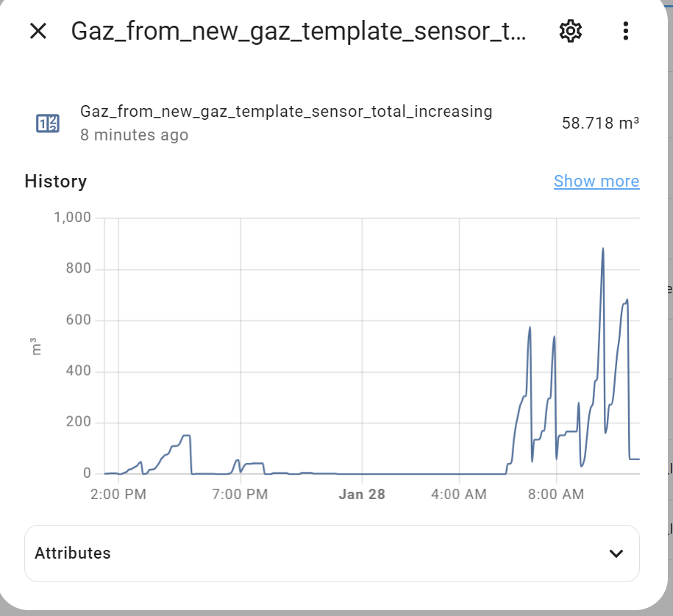The height and width of the screenshot is (616, 673).
Task: Click the dialog title Gaz_from_new_gaz_template_sensor
Action: (299, 32)
